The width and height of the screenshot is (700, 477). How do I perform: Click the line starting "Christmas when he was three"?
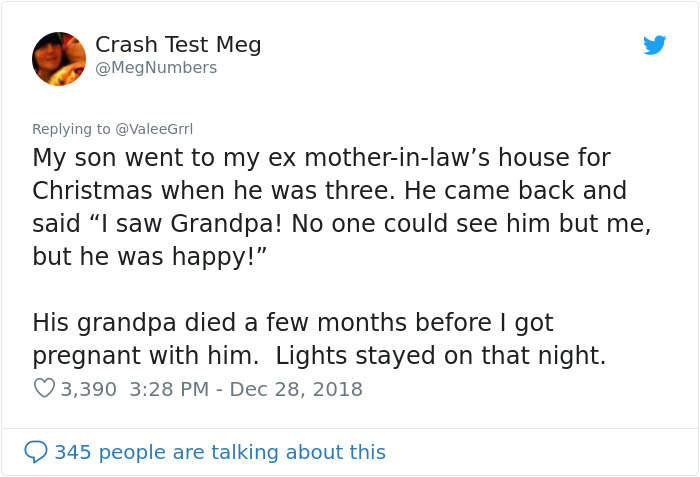coord(329,190)
